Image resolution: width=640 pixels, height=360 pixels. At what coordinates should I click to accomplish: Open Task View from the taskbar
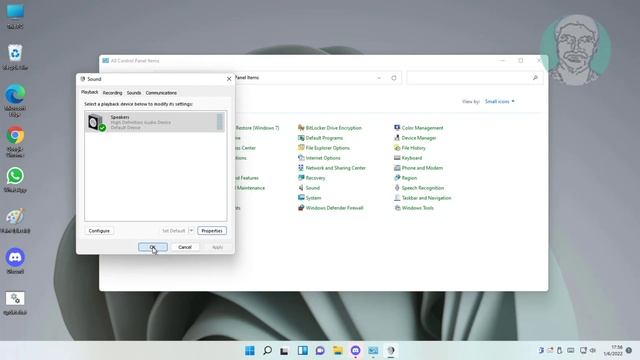pyautogui.click(x=285, y=350)
